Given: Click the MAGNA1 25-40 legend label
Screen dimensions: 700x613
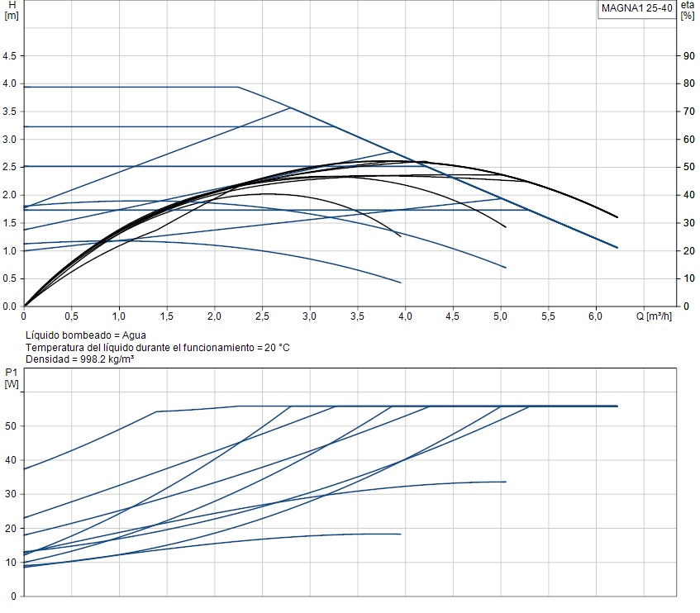Looking at the screenshot, I should click(636, 8).
